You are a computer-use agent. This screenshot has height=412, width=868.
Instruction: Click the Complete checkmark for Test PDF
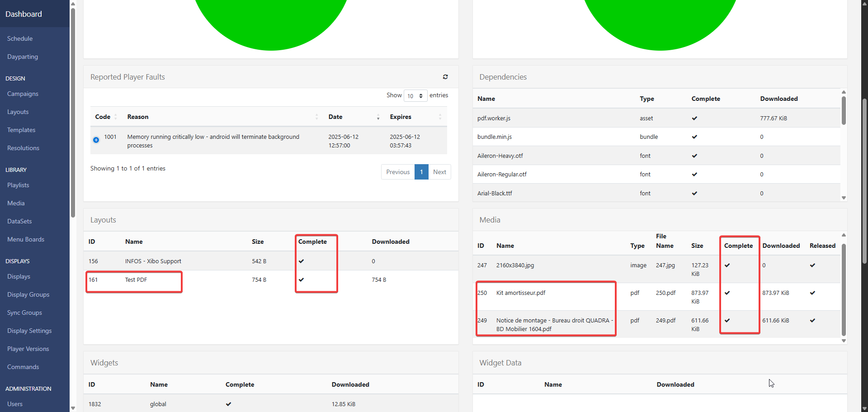(x=302, y=280)
